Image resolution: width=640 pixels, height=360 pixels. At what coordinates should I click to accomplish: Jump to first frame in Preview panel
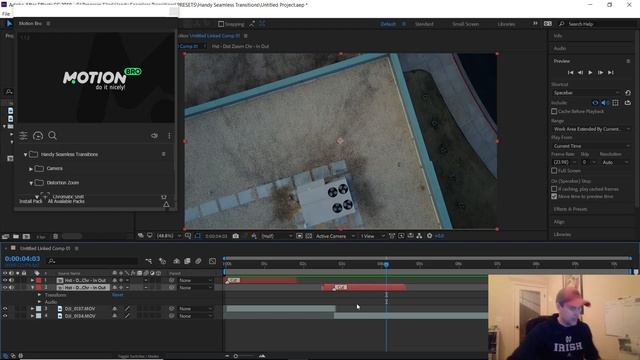570,73
